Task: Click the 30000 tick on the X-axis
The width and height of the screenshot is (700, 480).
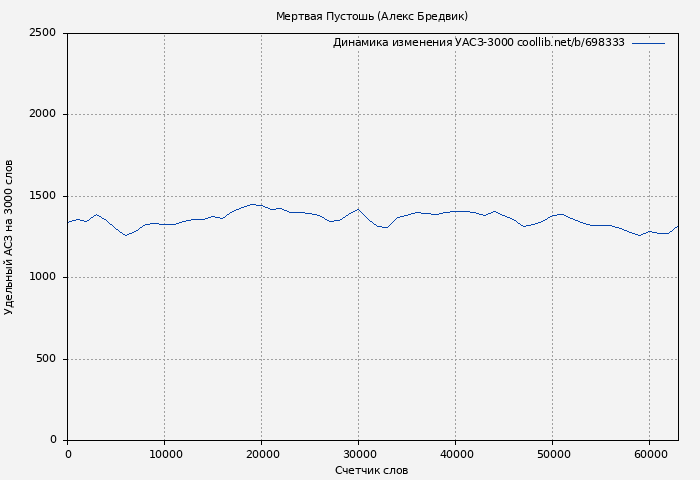Action: pyautogui.click(x=359, y=455)
